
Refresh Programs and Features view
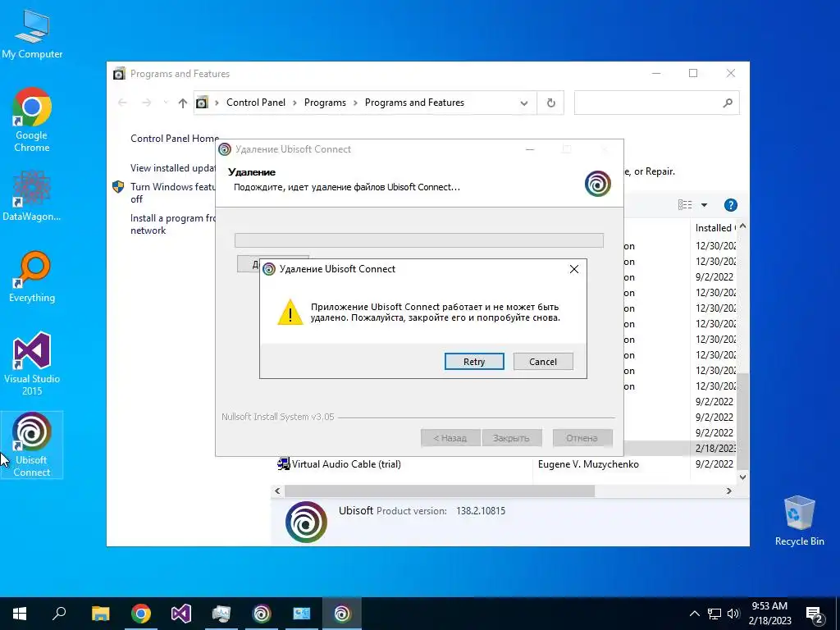pos(550,103)
